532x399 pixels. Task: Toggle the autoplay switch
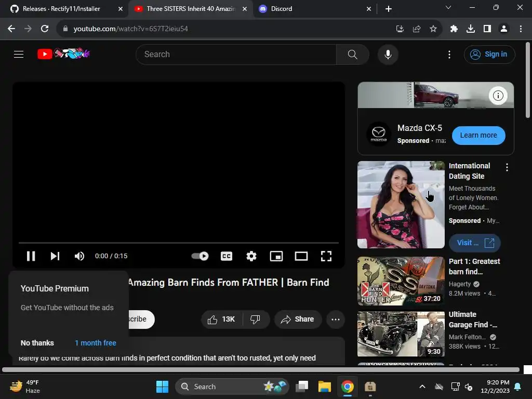click(x=200, y=256)
